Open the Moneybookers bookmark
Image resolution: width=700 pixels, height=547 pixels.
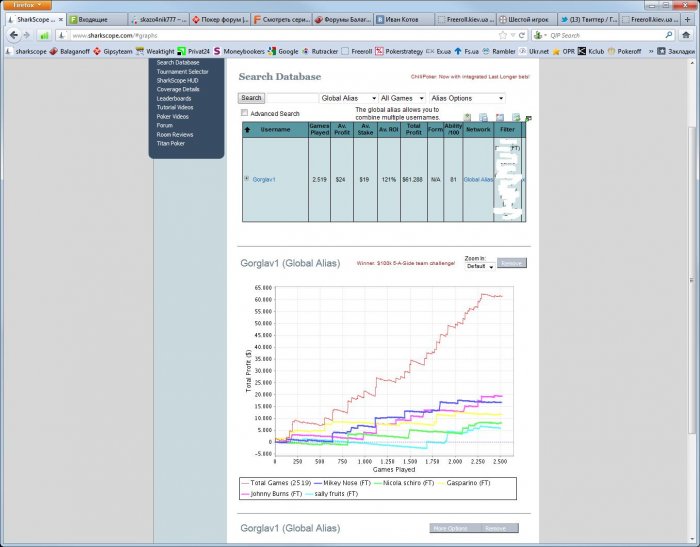(239, 51)
